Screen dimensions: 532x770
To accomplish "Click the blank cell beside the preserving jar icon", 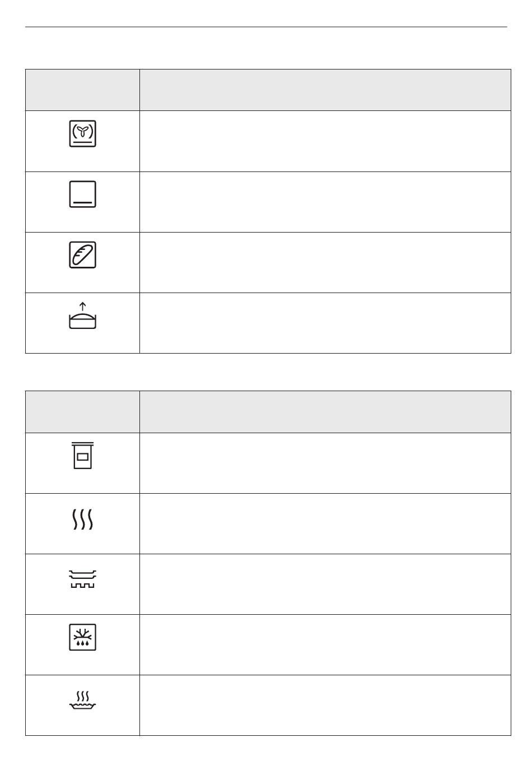I will click(325, 463).
